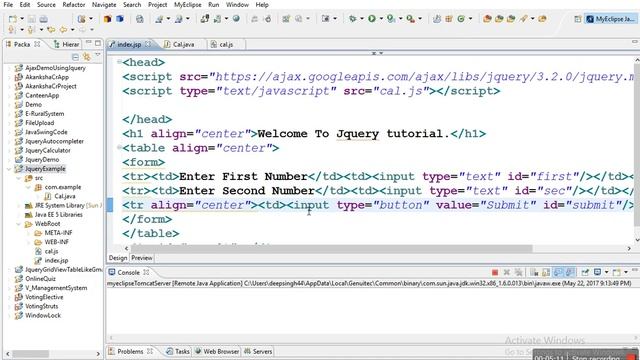Click the globe web browser toolbar icon
The image size is (640, 360).
pos(236,19)
